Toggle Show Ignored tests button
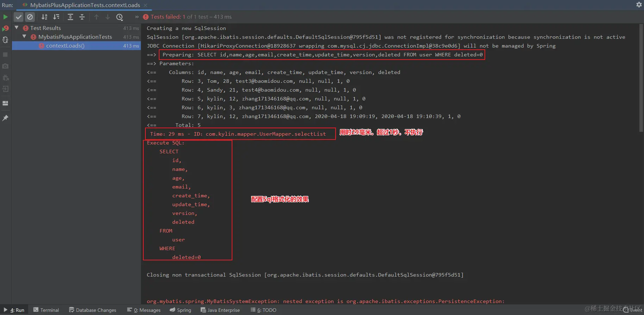The width and height of the screenshot is (644, 315). coord(30,17)
